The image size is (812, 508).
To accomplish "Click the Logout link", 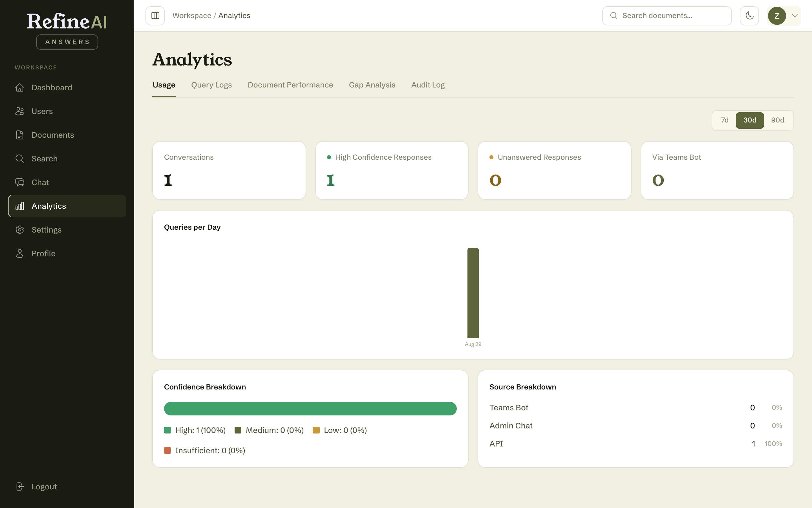I will pyautogui.click(x=67, y=487).
